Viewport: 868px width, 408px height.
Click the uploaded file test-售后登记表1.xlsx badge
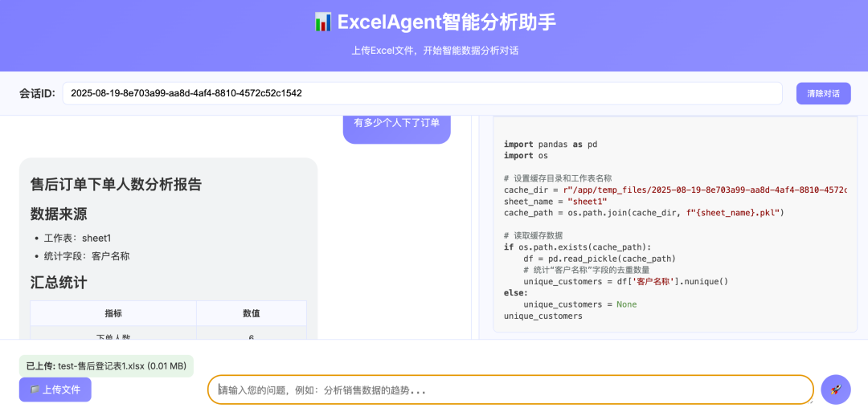[x=106, y=366]
